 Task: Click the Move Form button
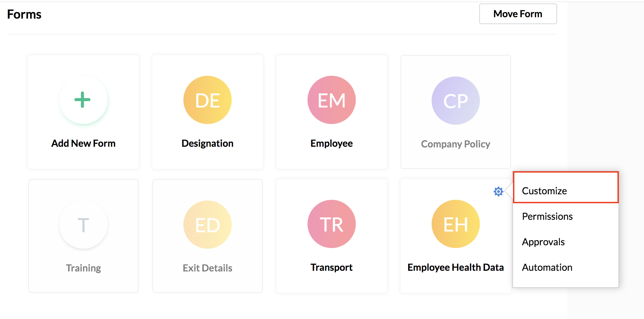click(x=518, y=14)
